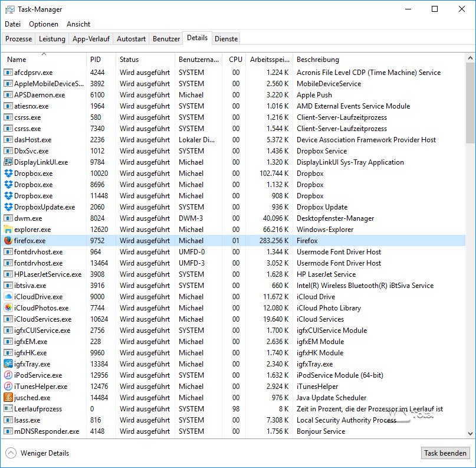Select the igfxHK.exe process name
This screenshot has width=476, height=468.
pos(30,353)
